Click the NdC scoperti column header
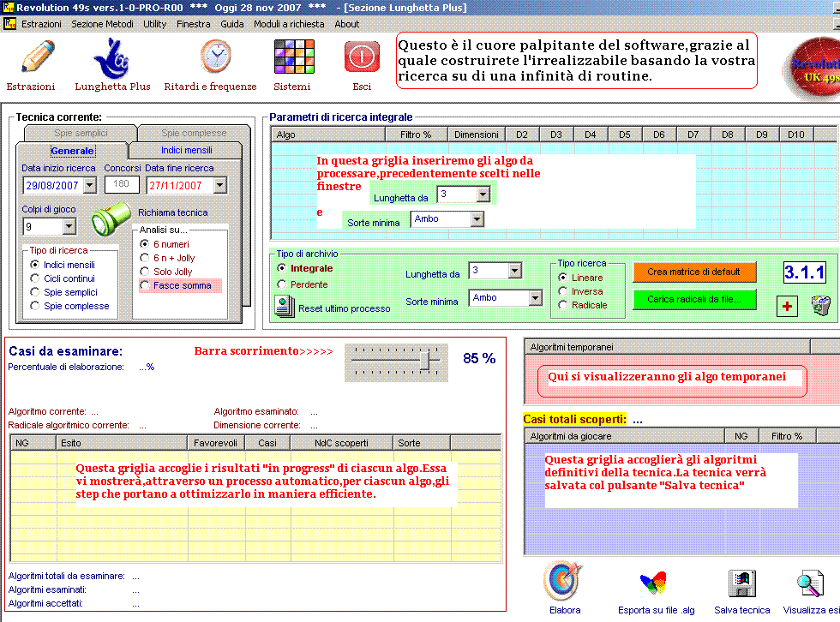The height and width of the screenshot is (622, 840). (x=341, y=443)
